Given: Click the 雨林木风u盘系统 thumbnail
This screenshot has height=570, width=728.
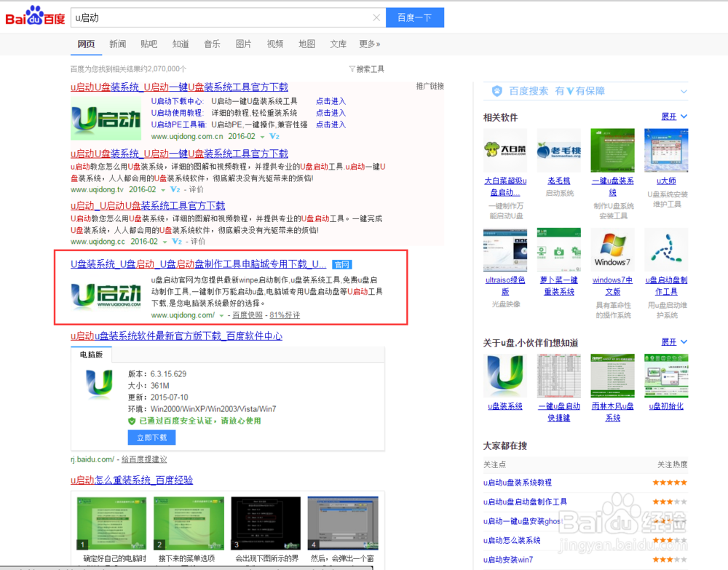Looking at the screenshot, I should 612,376.
